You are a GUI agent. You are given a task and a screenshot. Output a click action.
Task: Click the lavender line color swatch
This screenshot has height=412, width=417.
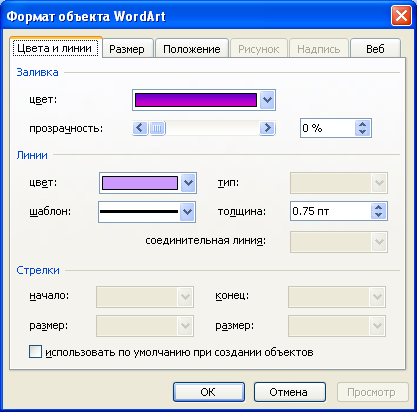click(x=140, y=183)
